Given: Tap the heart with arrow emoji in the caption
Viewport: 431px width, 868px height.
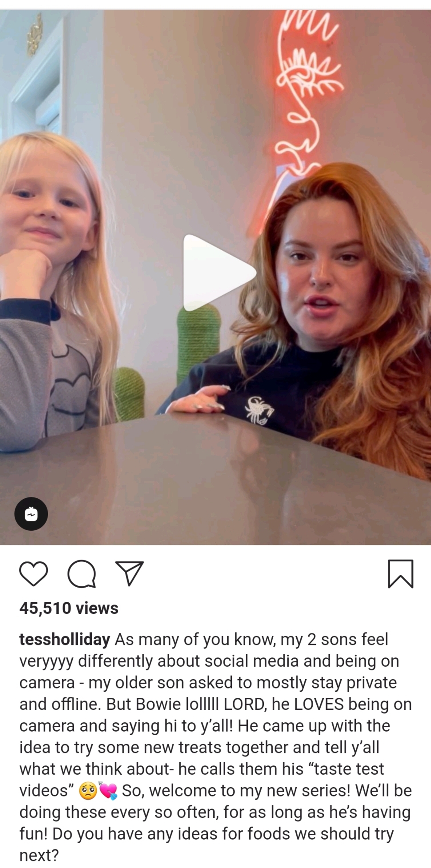Looking at the screenshot, I should [x=108, y=791].
